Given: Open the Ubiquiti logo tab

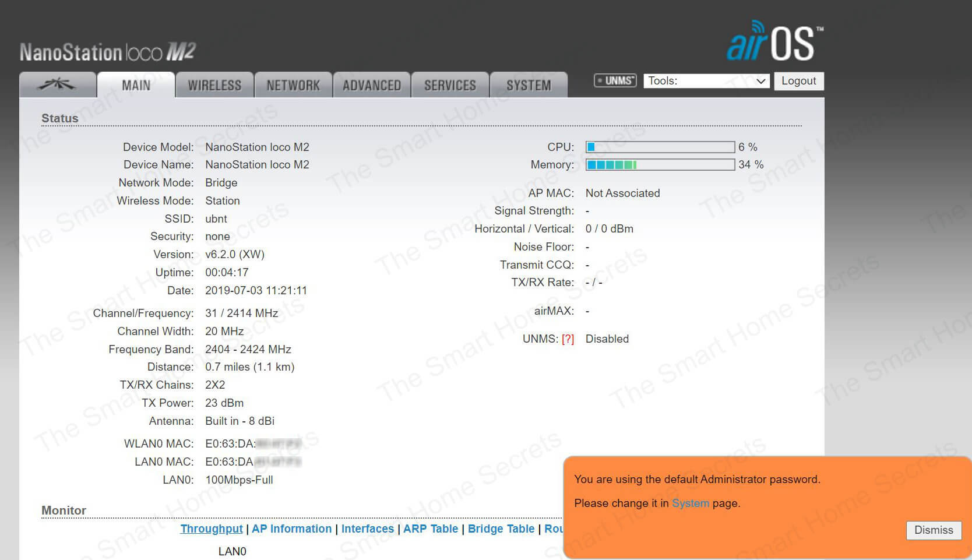Looking at the screenshot, I should 57,85.
